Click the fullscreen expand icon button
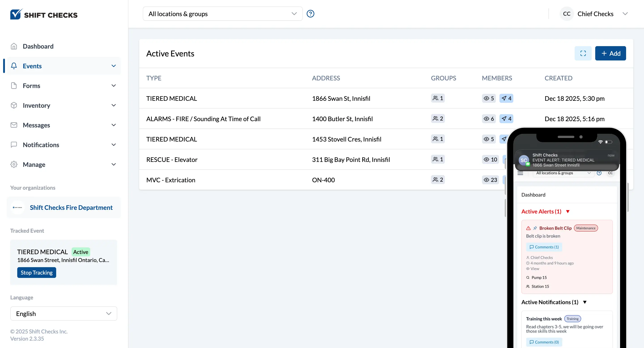The width and height of the screenshot is (644, 348). click(x=583, y=53)
